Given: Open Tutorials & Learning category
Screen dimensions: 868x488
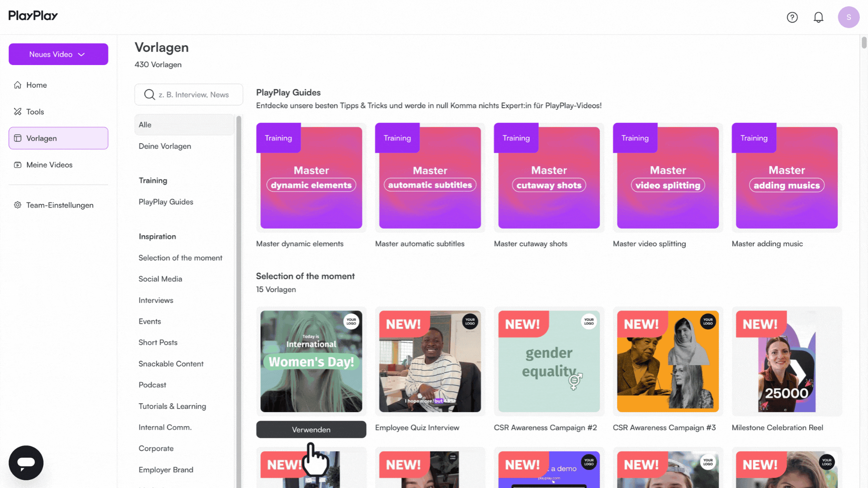Looking at the screenshot, I should pyautogui.click(x=172, y=406).
